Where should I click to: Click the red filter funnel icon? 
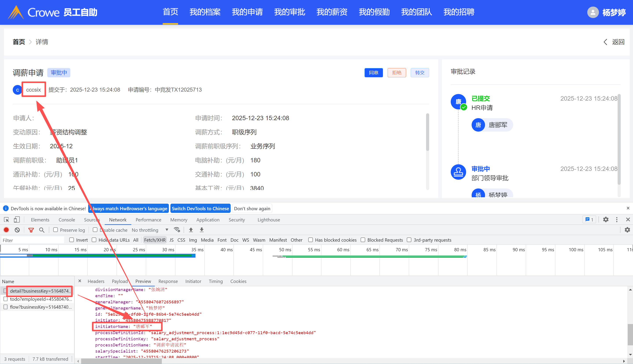(x=31, y=230)
